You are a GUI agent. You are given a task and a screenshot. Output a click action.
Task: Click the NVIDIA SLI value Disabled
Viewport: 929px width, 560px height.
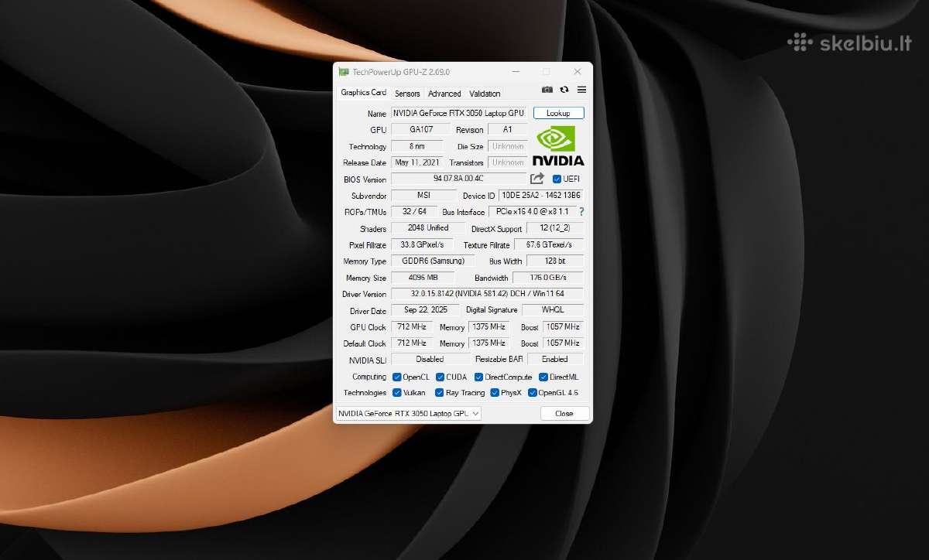(430, 360)
